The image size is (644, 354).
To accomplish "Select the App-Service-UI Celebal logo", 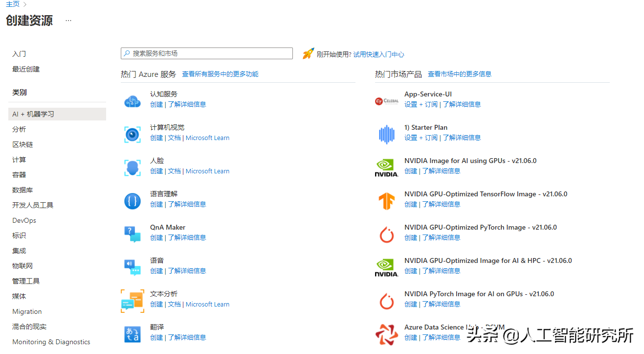I will [x=387, y=101].
